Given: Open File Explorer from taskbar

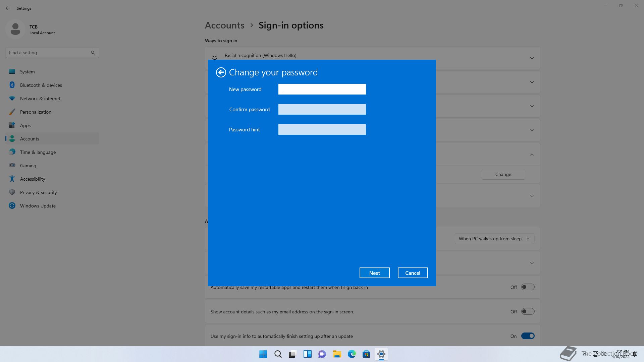Looking at the screenshot, I should 337,354.
